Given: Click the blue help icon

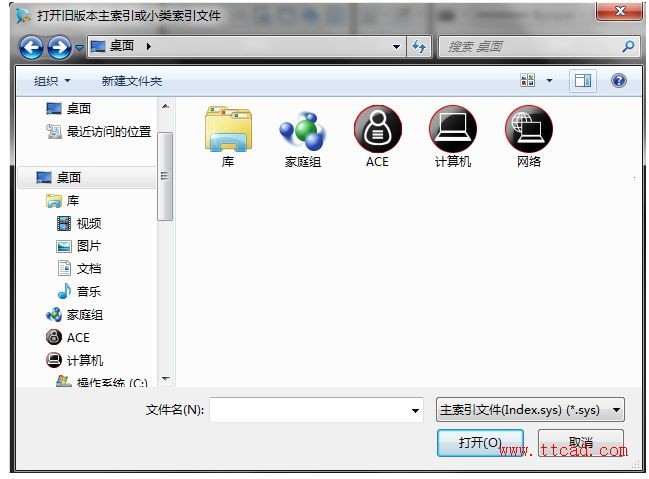Looking at the screenshot, I should [618, 80].
